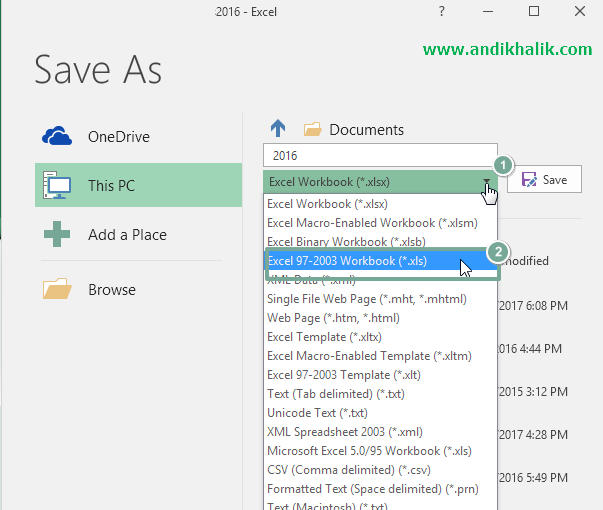
Task: Click the 2017 4:28 PM date entry
Action: pyautogui.click(x=533, y=435)
